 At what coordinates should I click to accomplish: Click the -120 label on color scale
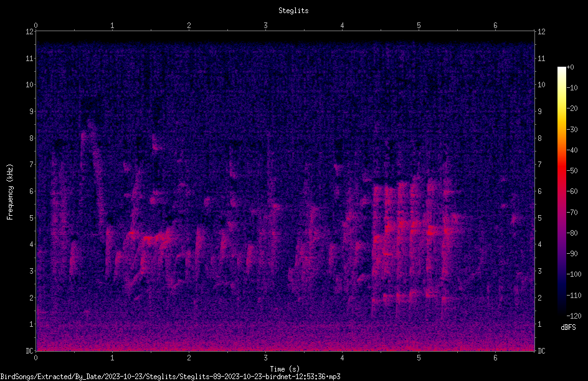574,316
